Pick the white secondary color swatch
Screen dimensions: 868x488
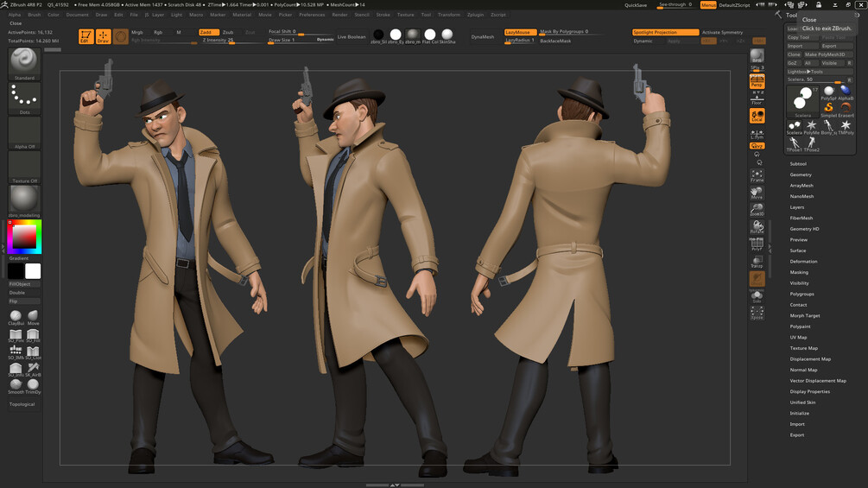[x=33, y=271]
